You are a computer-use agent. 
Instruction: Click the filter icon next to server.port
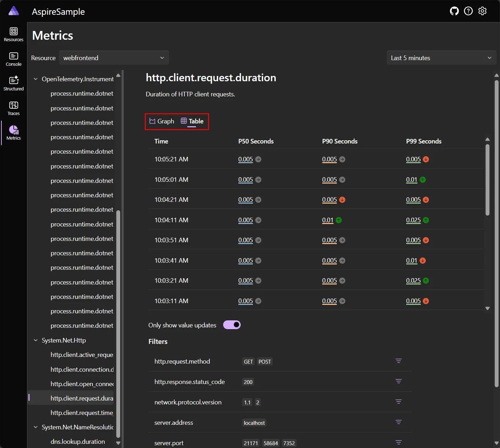(398, 442)
